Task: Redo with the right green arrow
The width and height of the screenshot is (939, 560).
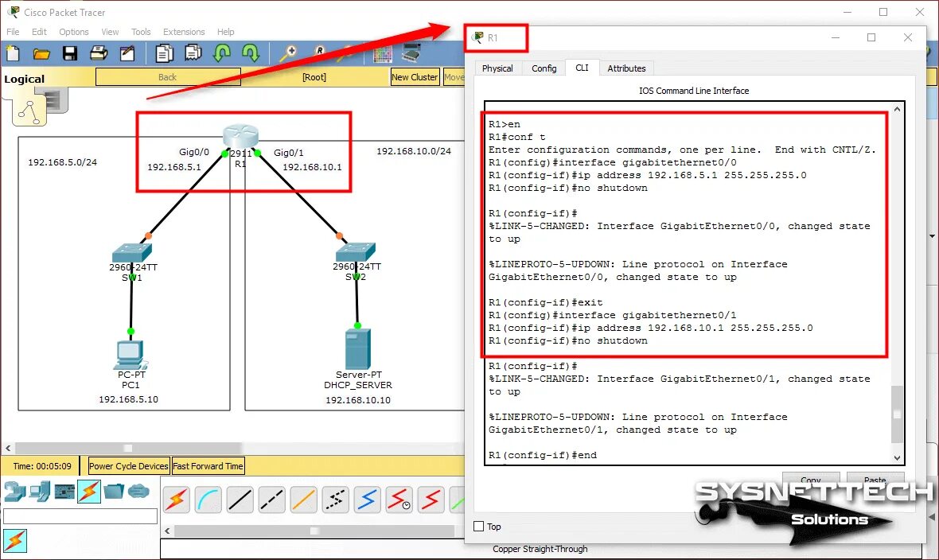Action: 251,54
